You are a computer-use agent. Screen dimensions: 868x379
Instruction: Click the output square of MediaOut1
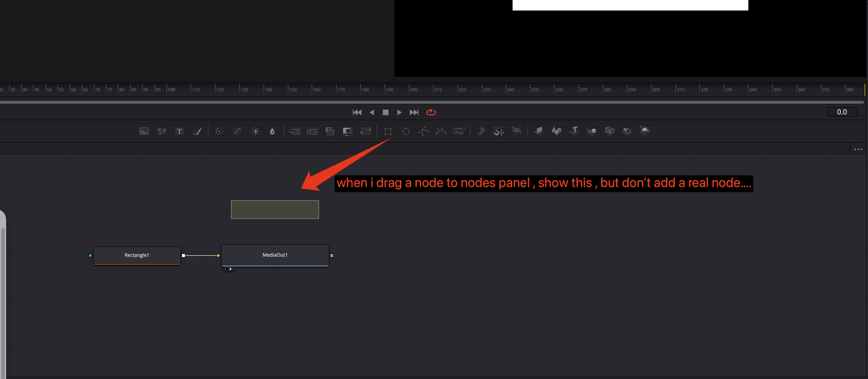332,255
